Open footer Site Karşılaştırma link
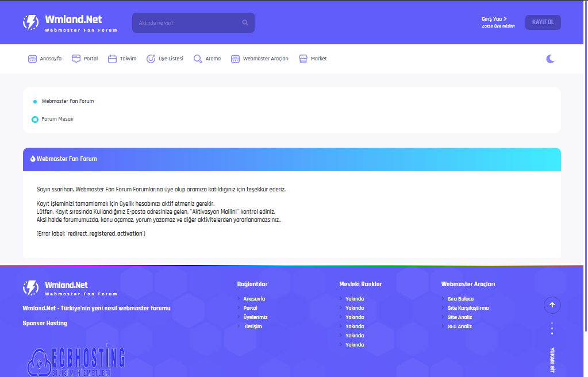 pos(468,308)
